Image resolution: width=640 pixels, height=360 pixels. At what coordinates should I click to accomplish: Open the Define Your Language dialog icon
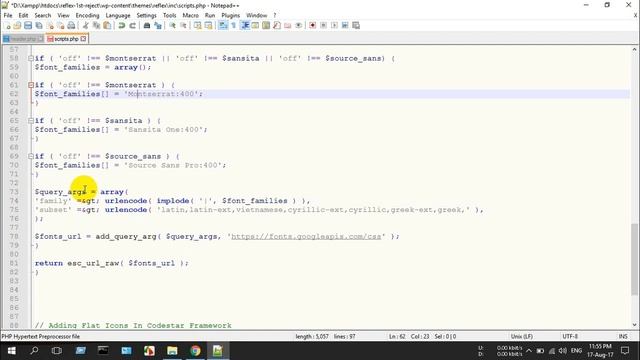256,25
